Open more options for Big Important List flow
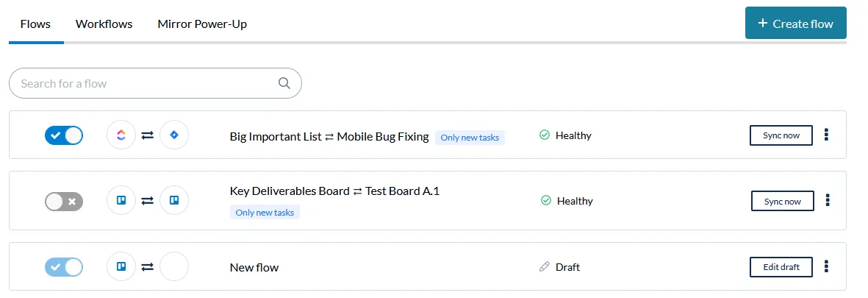The height and width of the screenshot is (298, 868). click(827, 135)
